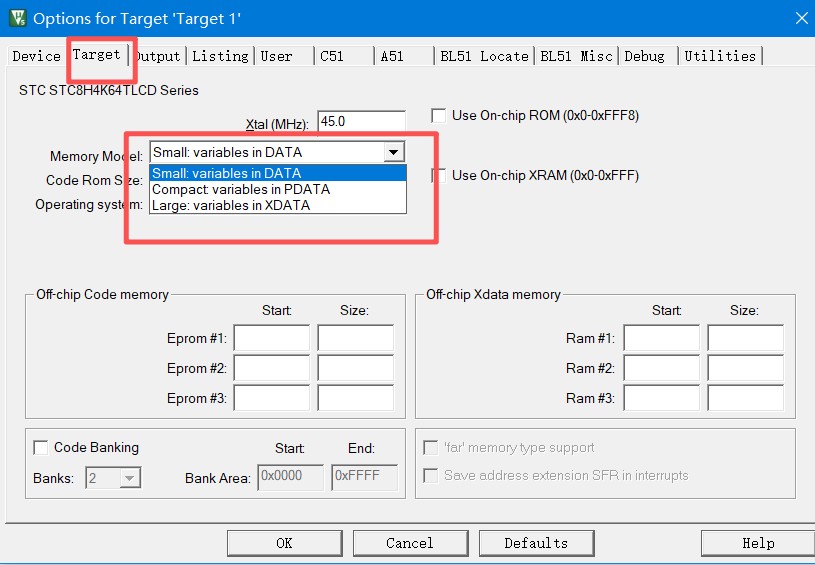Switch to the Debug tab

[x=645, y=56]
